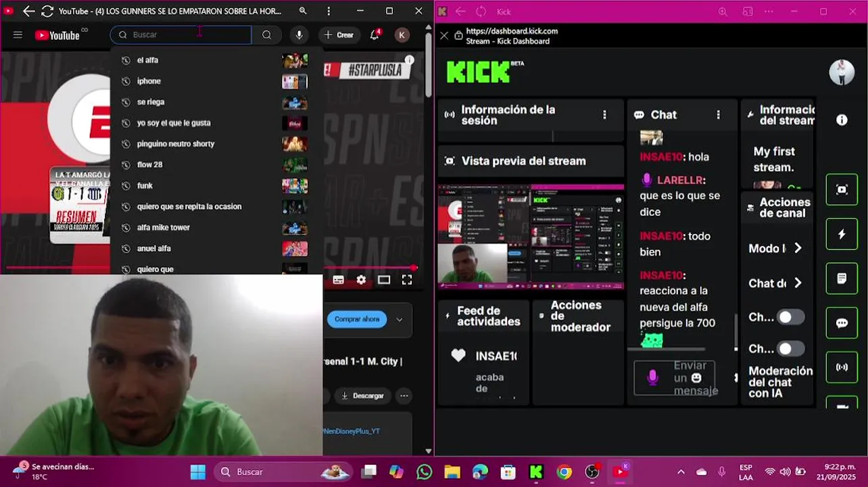Open video player settings gear
The height and width of the screenshot is (487, 868).
tap(361, 280)
